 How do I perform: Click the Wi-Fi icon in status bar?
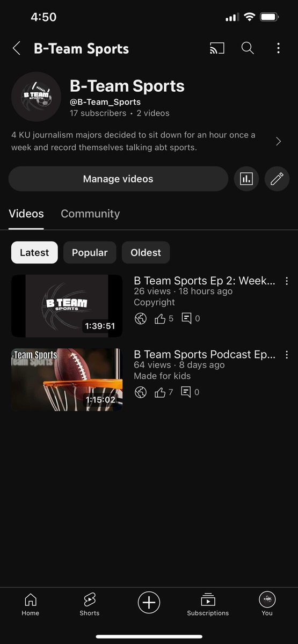click(x=249, y=17)
